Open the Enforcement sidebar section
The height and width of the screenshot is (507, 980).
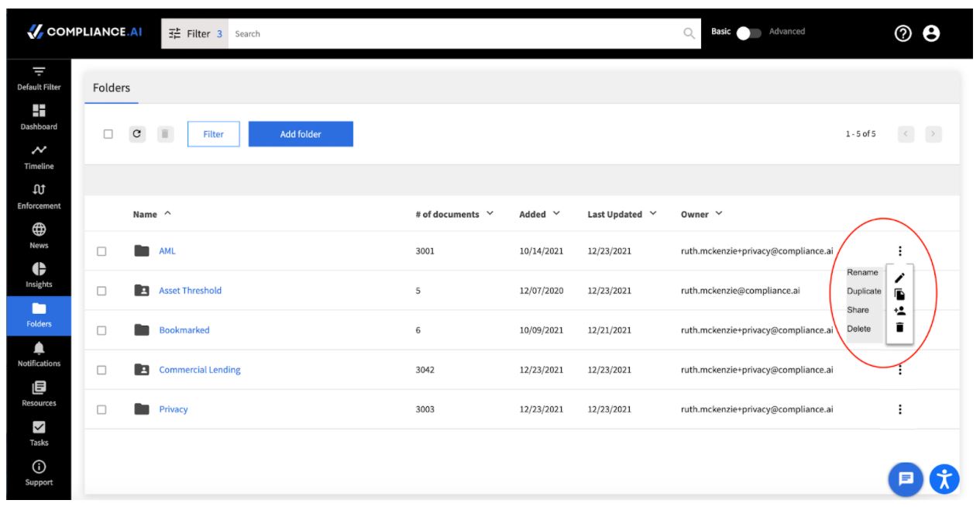tap(39, 196)
